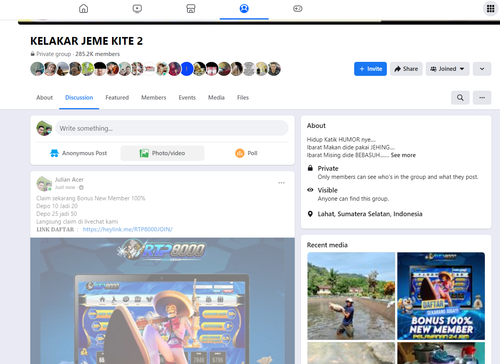Click your profile avatar beside Write something

(44, 128)
